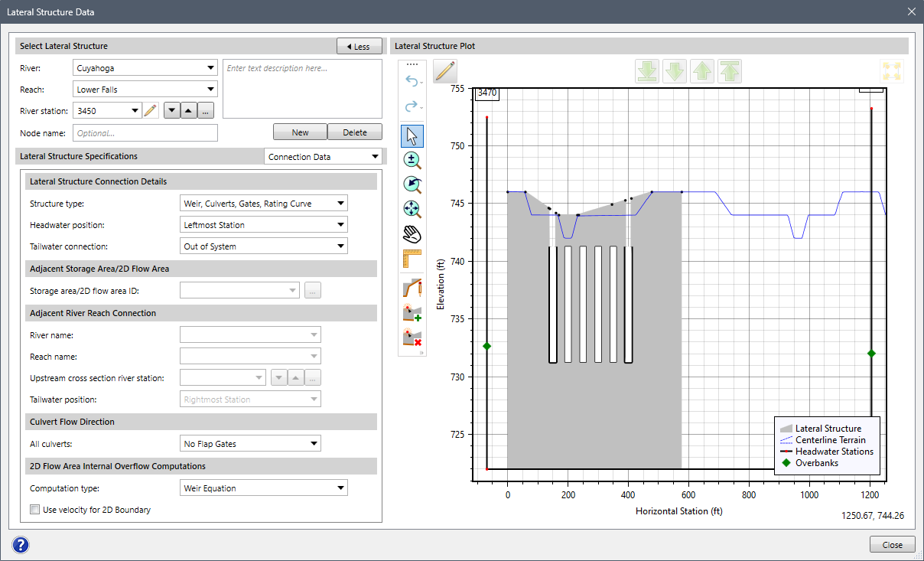Open the Connection Data specifications dropdown
This screenshot has width=924, height=561.
pos(323,157)
